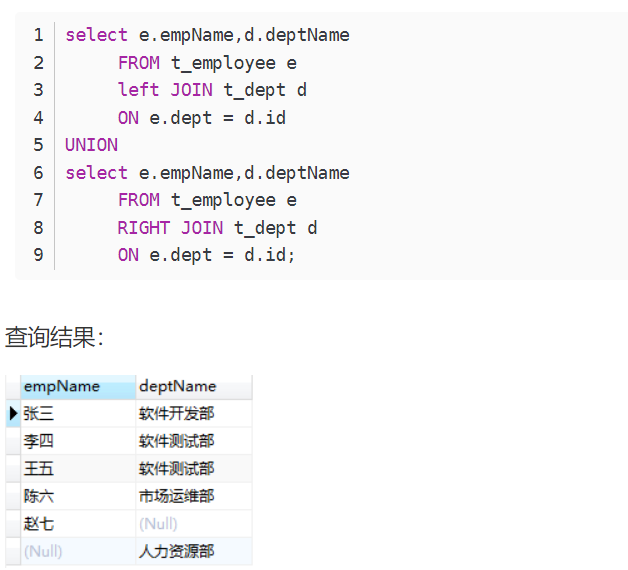This screenshot has width=628, height=570.
Task: Select the cell containing 赵七
Action: click(78, 524)
